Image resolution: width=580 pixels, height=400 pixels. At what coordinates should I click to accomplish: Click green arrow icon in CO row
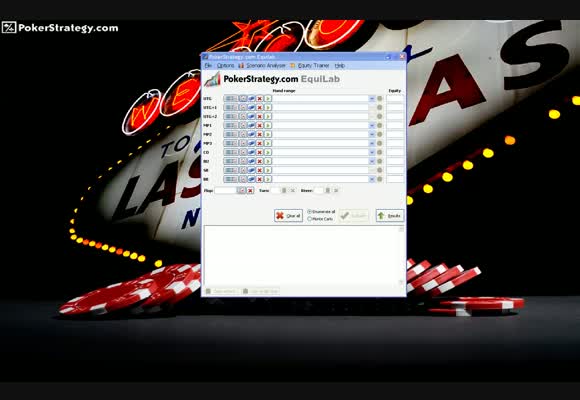[268, 152]
